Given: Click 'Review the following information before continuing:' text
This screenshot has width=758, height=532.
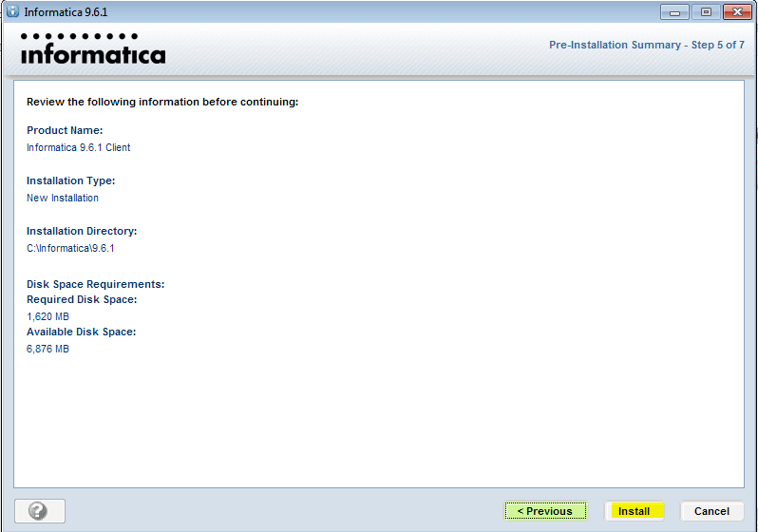Looking at the screenshot, I should pos(162,102).
